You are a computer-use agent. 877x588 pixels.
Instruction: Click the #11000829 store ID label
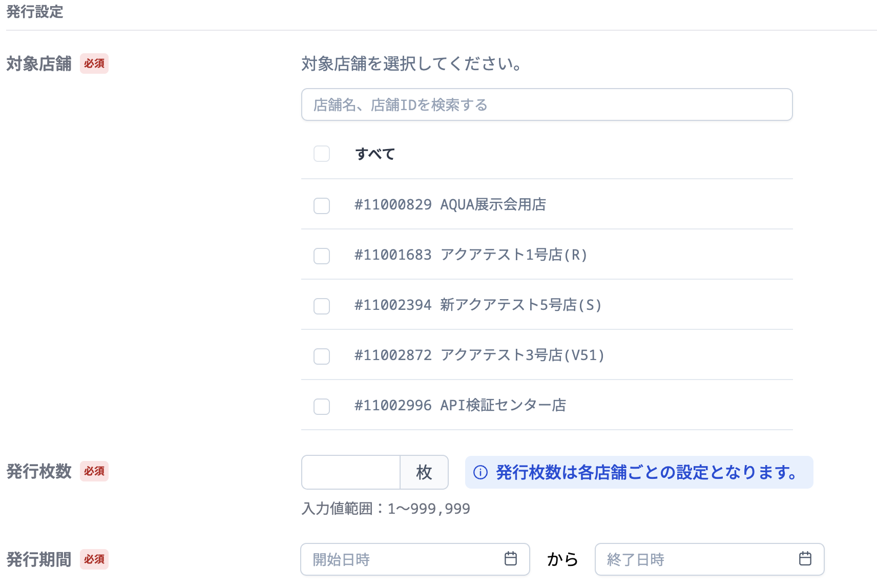[393, 205]
